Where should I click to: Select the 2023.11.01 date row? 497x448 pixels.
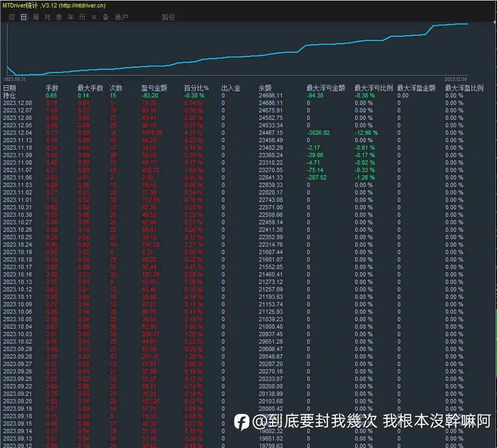click(x=18, y=200)
